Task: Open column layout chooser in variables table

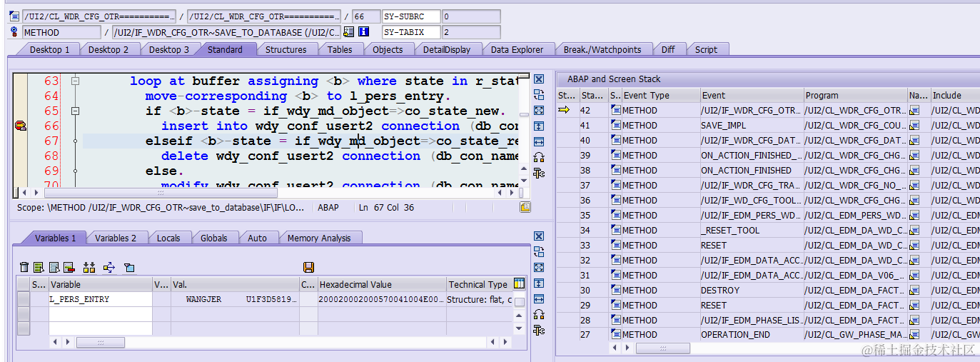Action: (x=520, y=283)
